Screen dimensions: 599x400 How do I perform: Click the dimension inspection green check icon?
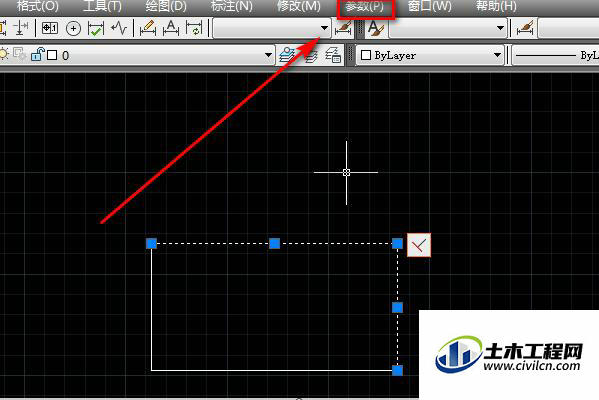coord(96,29)
